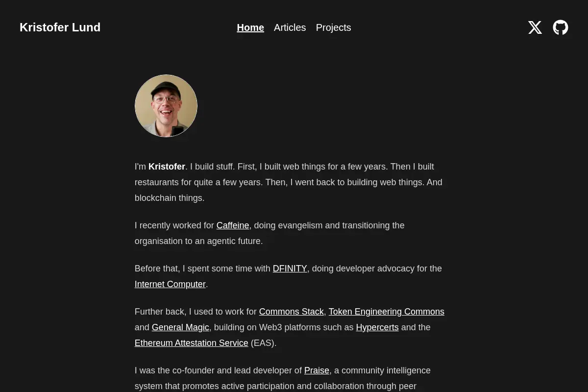The height and width of the screenshot is (392, 588).
Task: Visit the Internet Computer link
Action: click(170, 284)
